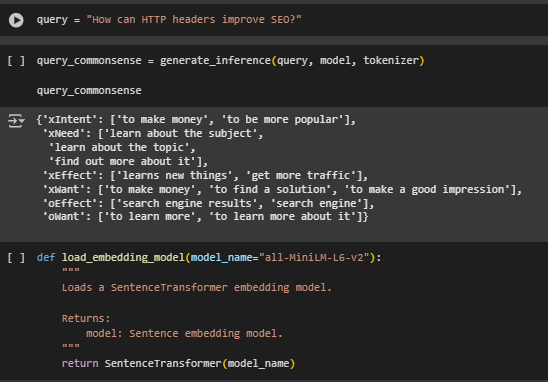This screenshot has width=548, height=382.
Task: Click the 'Returns:' docstring line
Action: click(86, 318)
